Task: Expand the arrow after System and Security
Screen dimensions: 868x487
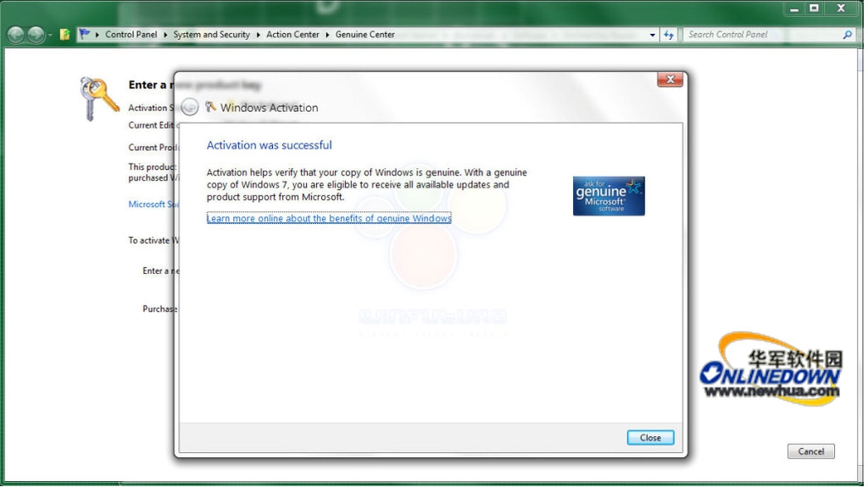Action: (259, 35)
